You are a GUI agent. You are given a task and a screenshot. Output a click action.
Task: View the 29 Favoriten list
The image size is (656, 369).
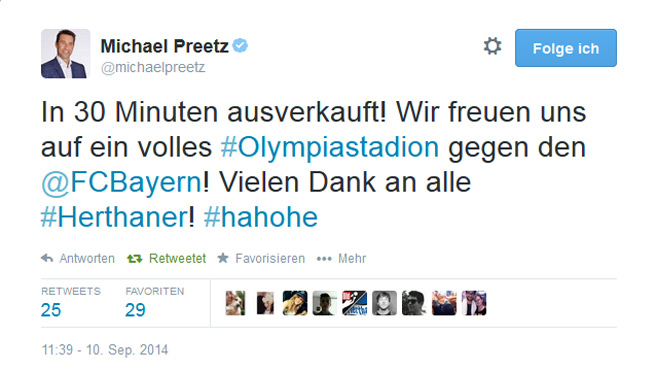click(135, 310)
